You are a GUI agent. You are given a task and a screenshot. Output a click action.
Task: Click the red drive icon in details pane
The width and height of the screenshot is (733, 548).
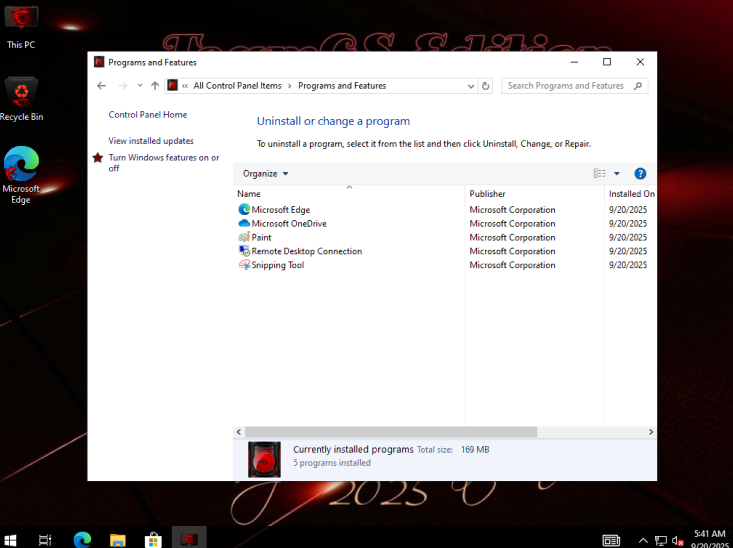(264, 459)
